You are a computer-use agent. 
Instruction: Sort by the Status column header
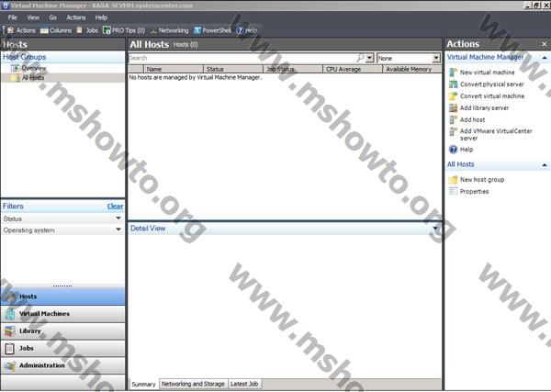click(x=233, y=69)
